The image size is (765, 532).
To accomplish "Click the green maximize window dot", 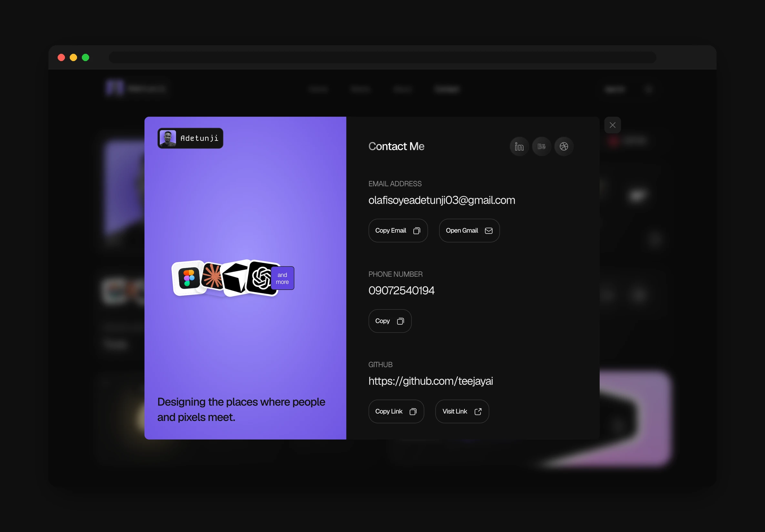I will pos(86,57).
